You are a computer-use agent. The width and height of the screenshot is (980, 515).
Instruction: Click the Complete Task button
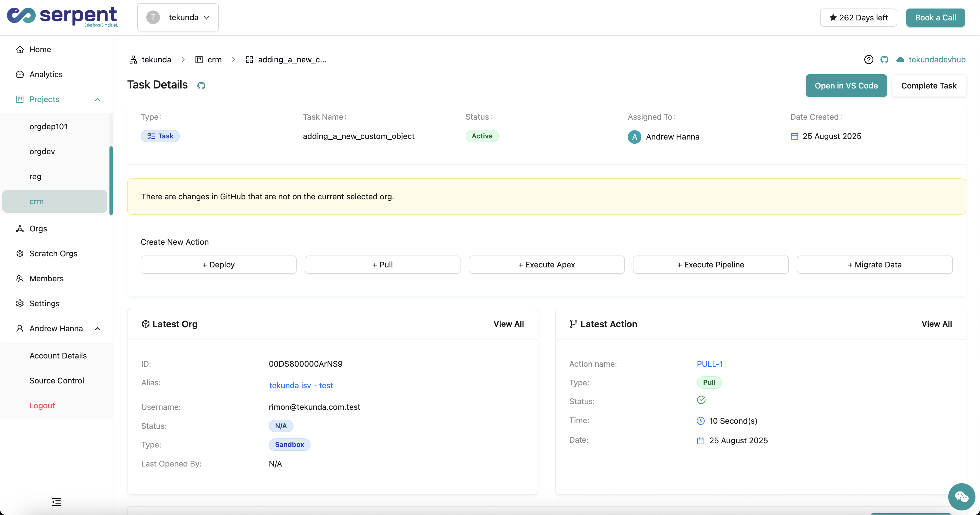pyautogui.click(x=929, y=86)
